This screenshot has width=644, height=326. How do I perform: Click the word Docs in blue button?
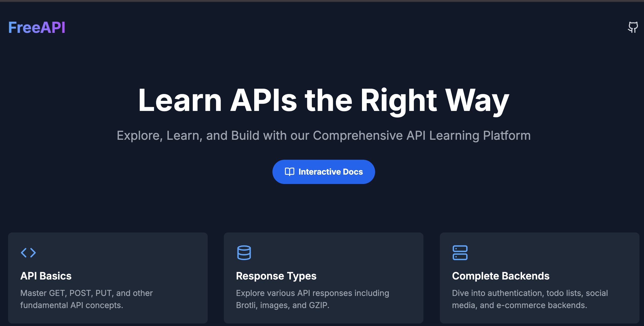[x=353, y=172]
